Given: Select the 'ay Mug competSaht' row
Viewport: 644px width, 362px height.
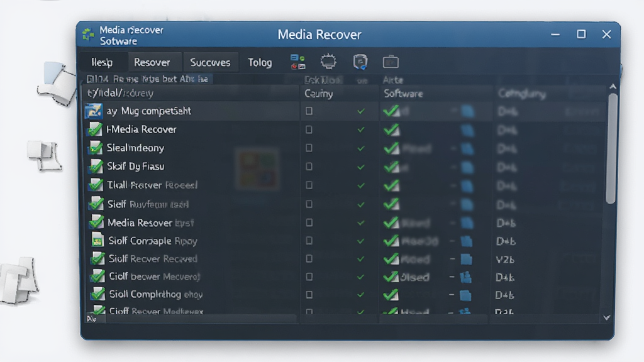Looking at the screenshot, I should [344, 111].
